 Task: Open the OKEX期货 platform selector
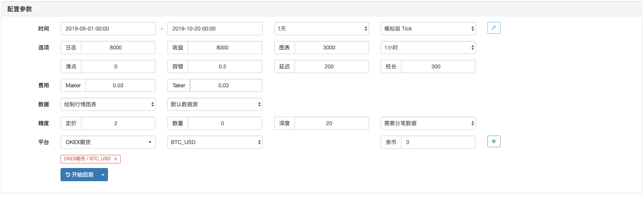click(108, 142)
